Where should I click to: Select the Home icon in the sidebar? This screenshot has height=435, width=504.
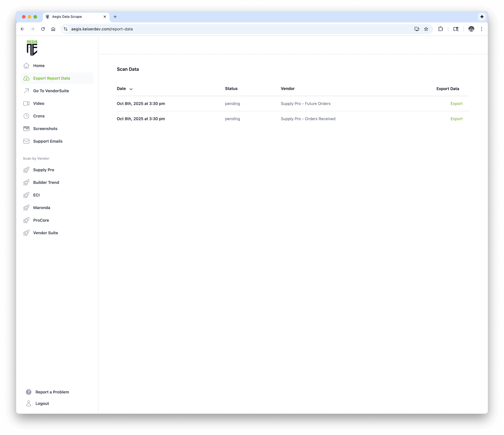coord(27,66)
